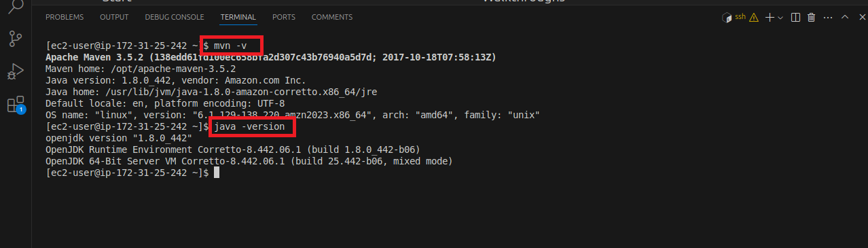This screenshot has width=868, height=248.
Task: Split the terminal
Action: [x=796, y=17]
